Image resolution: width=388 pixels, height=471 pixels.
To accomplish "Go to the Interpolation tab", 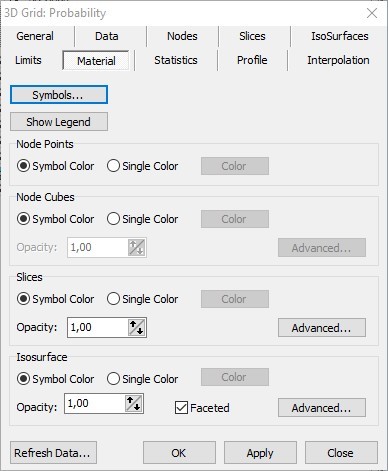I will point(338,60).
